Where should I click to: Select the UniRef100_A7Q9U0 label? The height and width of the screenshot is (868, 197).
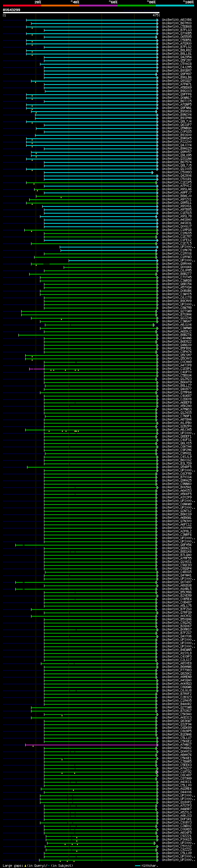(x=177, y=43)
